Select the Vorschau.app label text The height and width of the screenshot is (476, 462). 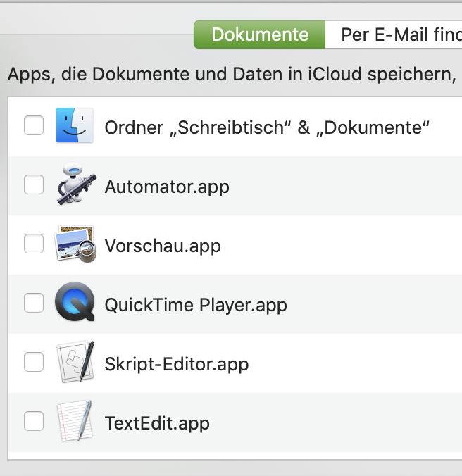click(x=163, y=246)
